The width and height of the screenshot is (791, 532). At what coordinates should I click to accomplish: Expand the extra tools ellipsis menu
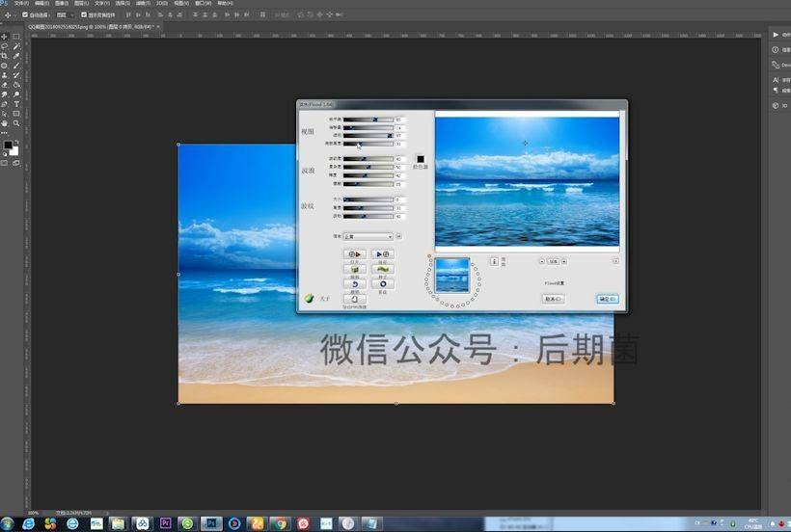click(5, 132)
